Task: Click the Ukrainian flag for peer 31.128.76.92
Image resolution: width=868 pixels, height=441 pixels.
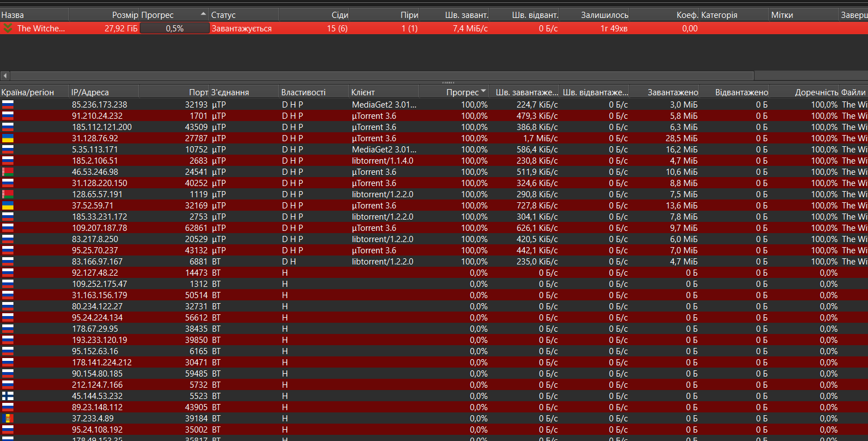Action: coord(8,138)
